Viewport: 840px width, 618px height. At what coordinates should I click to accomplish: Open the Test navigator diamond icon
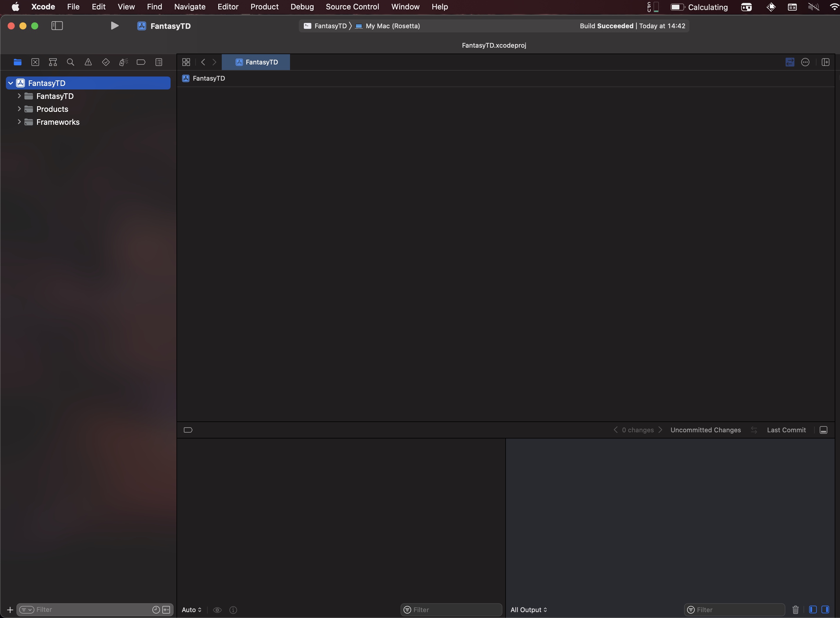coord(106,62)
